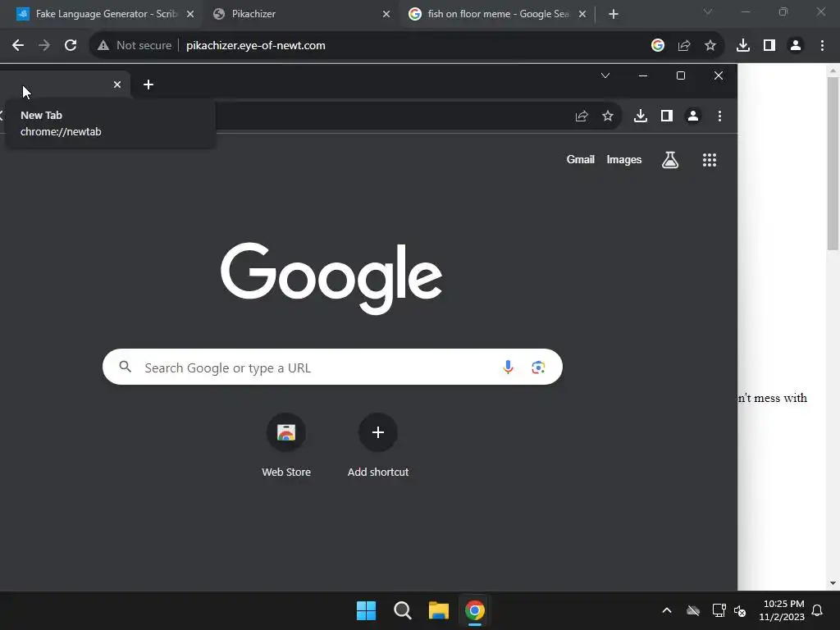Open the clock showing 10:25 PM
The width and height of the screenshot is (840, 630).
click(782, 610)
